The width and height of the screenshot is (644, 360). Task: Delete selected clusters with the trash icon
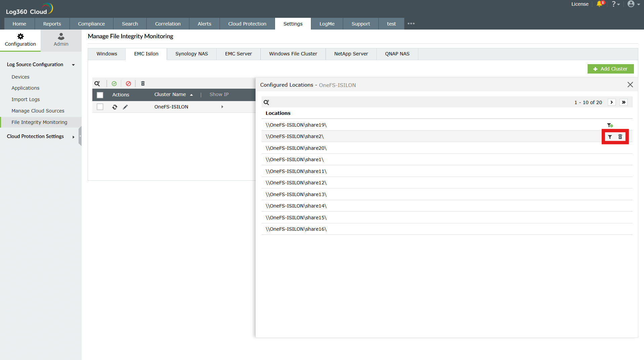[143, 83]
